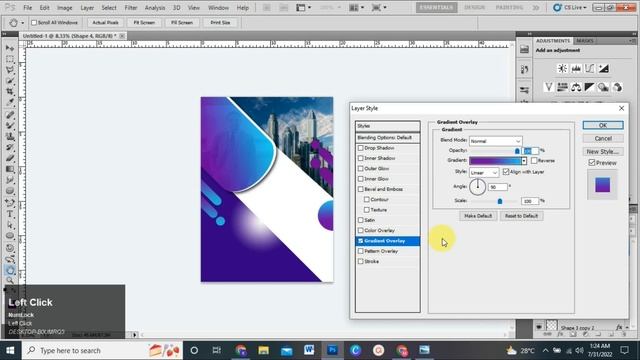This screenshot has width=640, height=360.
Task: Open the File menu
Action: (27, 8)
